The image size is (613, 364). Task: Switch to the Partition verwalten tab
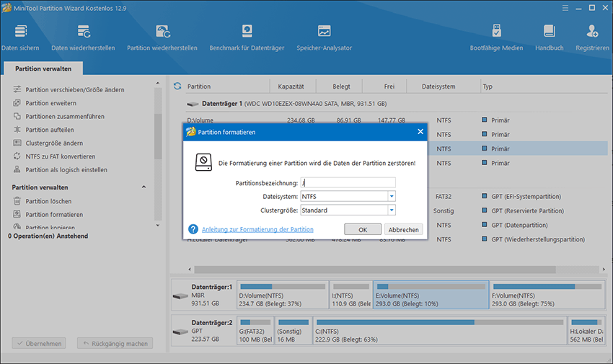(x=43, y=68)
